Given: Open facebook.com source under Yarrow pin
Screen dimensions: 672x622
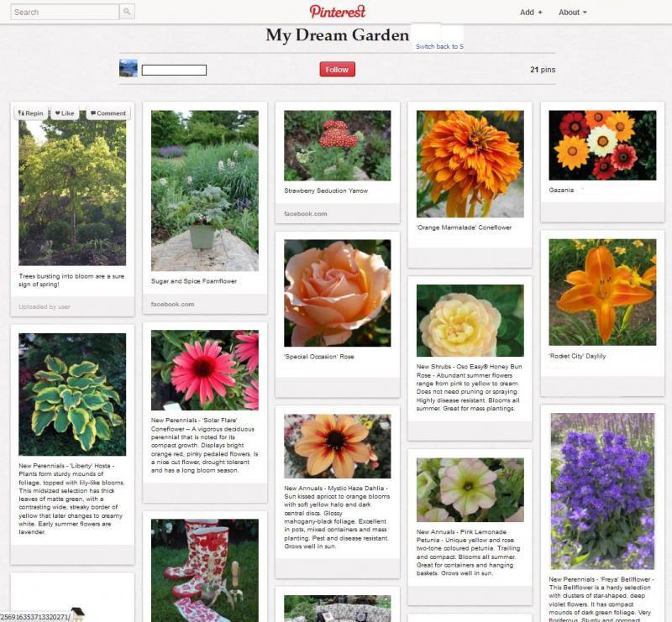Looking at the screenshot, I should click(306, 214).
